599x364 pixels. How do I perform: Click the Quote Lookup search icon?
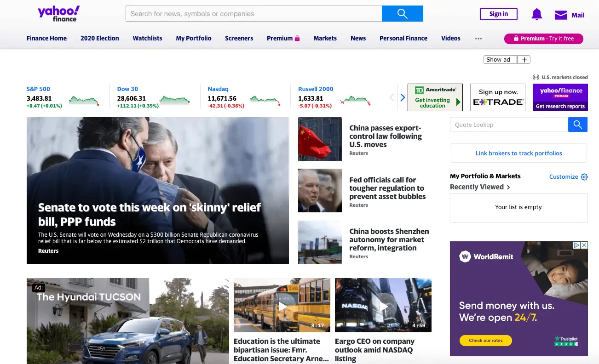point(578,125)
